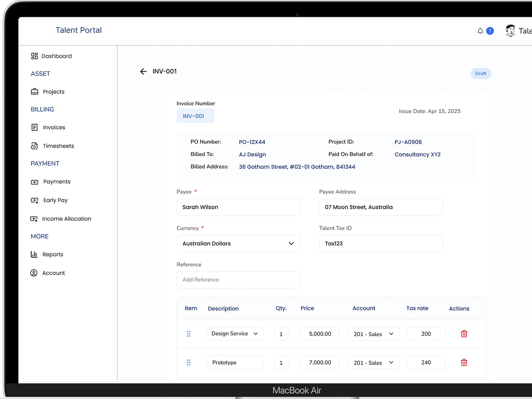Click the notification bell icon
This screenshot has width=532, height=399.
pyautogui.click(x=480, y=31)
